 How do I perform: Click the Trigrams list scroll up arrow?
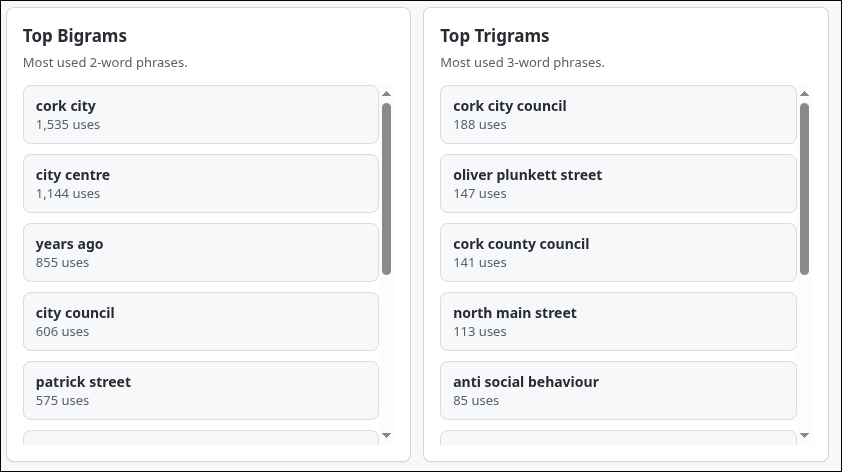click(x=804, y=94)
